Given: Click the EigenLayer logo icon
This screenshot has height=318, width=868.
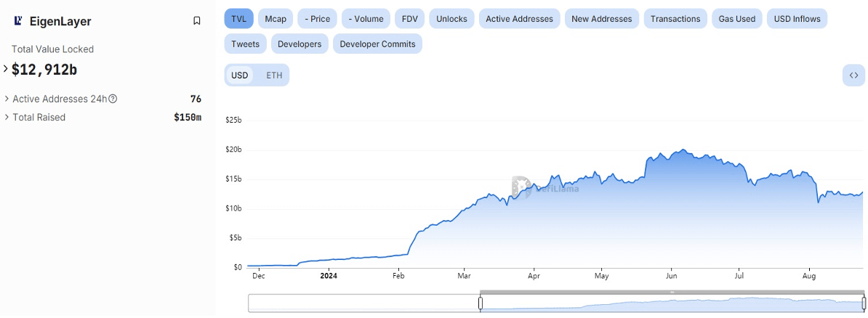Looking at the screenshot, I should coord(18,21).
